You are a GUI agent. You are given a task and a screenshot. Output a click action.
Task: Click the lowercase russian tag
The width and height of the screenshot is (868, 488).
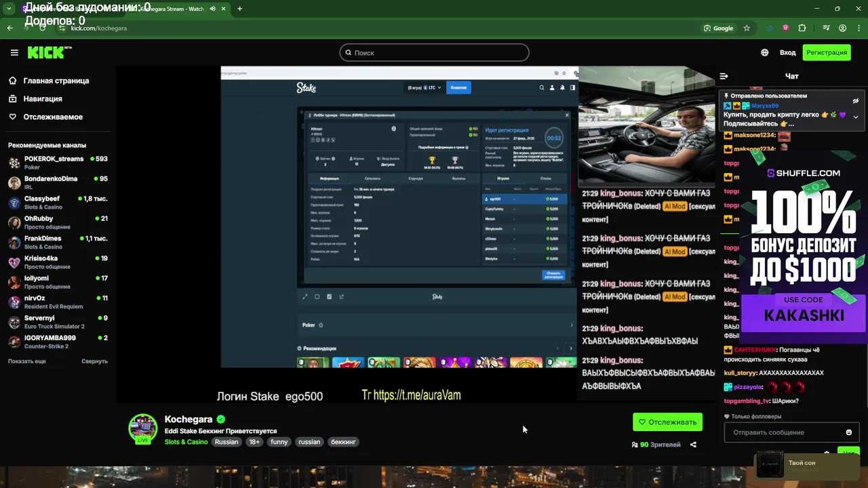click(x=309, y=442)
